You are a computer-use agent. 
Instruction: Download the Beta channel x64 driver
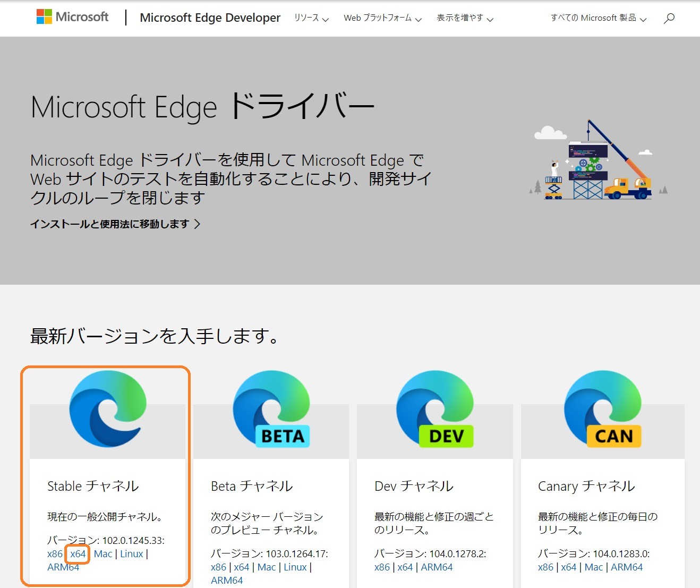242,567
